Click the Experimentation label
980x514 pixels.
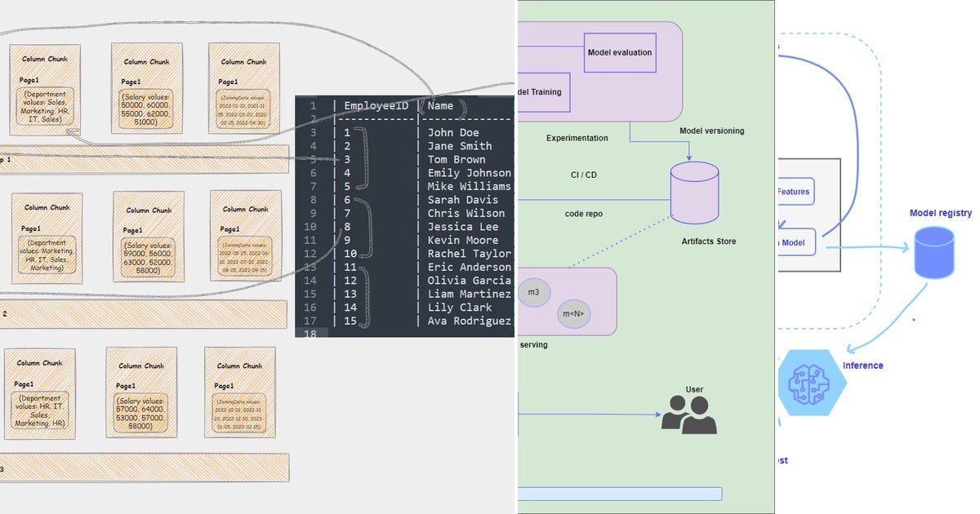577,138
